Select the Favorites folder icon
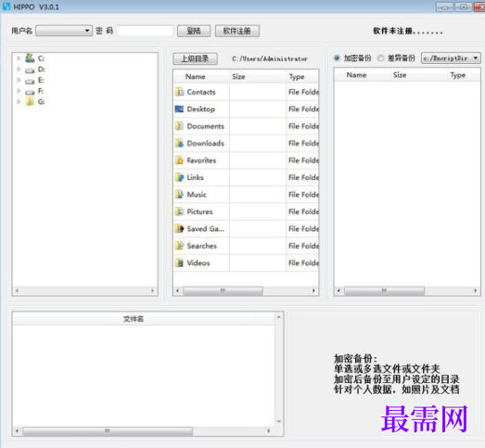 click(179, 160)
